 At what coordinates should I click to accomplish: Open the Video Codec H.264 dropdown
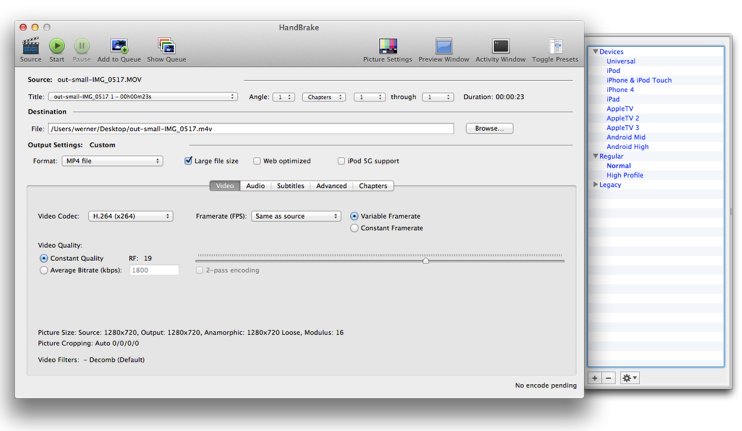(x=131, y=216)
